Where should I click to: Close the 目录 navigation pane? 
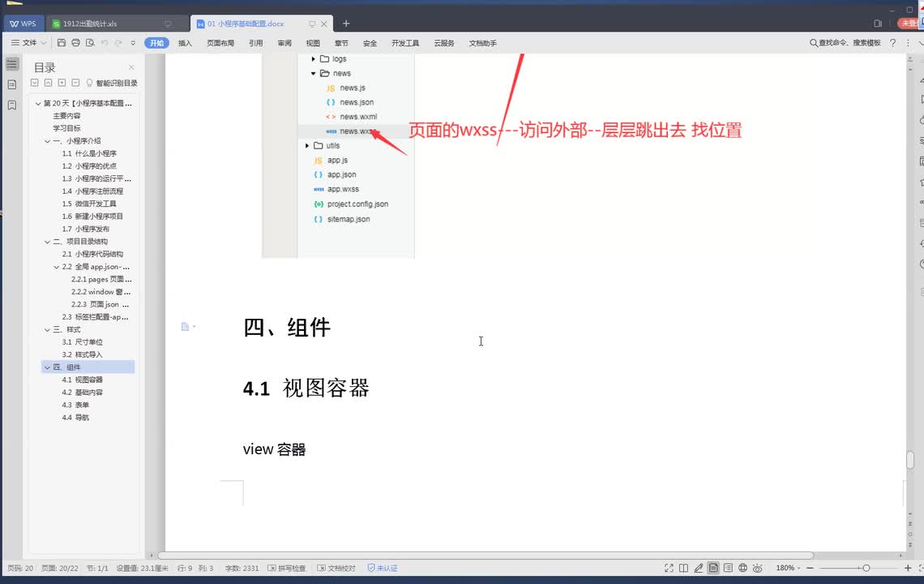(x=131, y=67)
